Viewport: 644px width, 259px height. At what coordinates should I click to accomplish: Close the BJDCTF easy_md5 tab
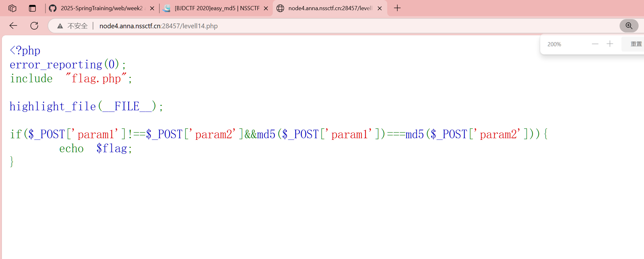point(266,9)
